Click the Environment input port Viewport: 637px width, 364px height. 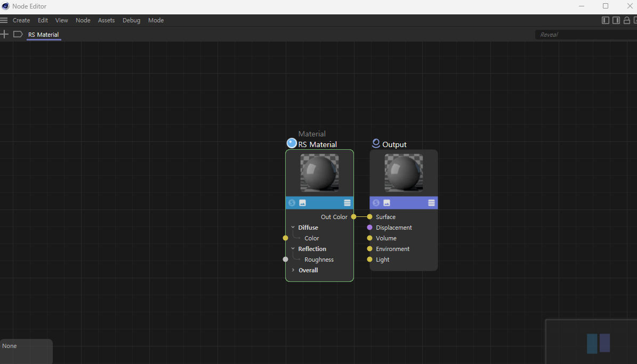click(370, 249)
